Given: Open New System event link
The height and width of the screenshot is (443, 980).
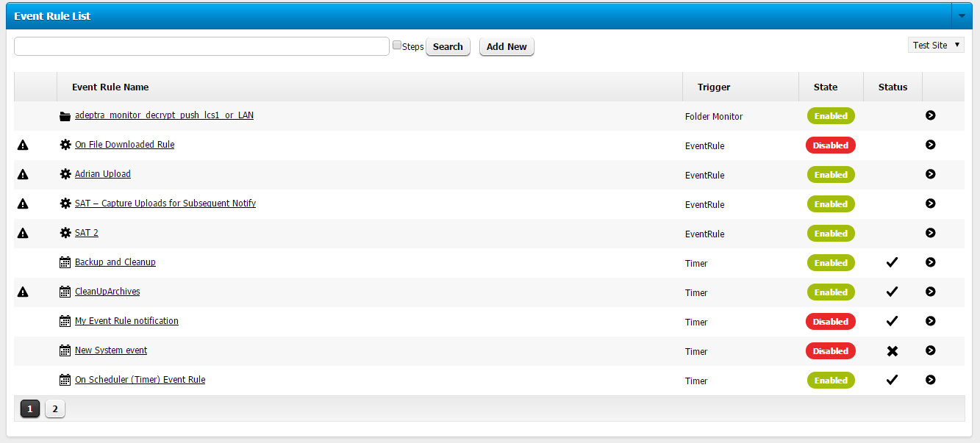Looking at the screenshot, I should pos(111,350).
